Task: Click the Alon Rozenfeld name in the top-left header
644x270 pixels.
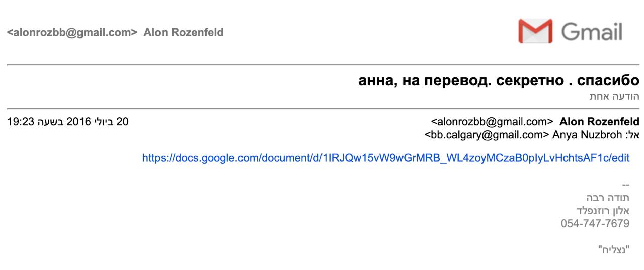Action: coord(184,33)
